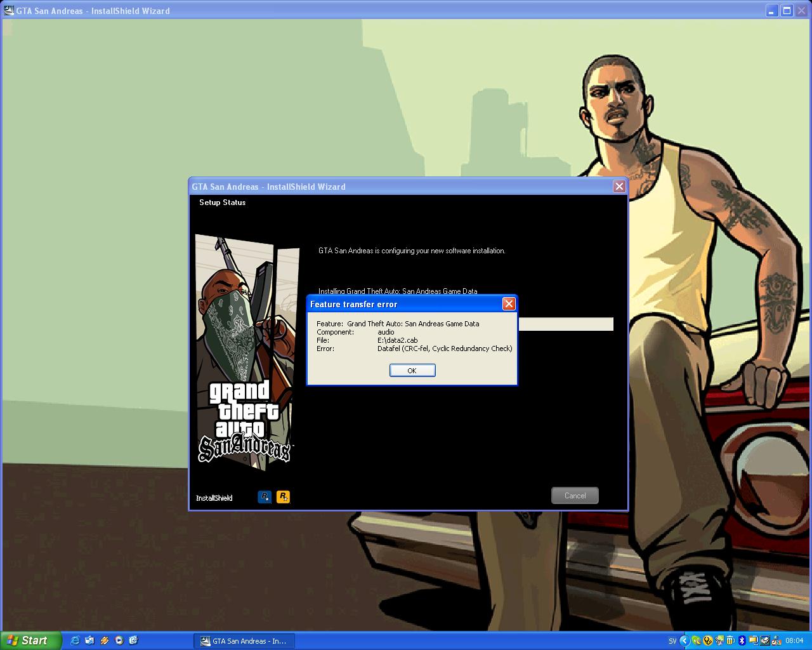Screen dimensions: 812x650
Task: Open Bluetooth tray icon
Action: [x=742, y=641]
